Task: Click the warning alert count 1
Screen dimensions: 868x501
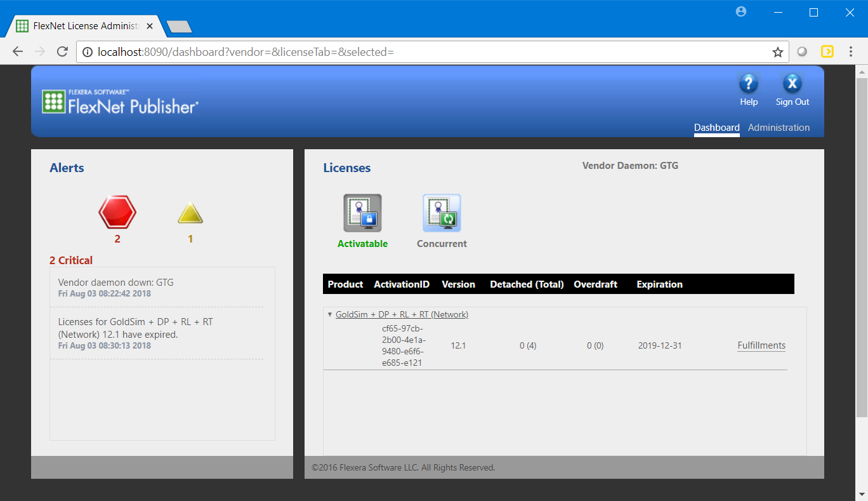Action: pyautogui.click(x=190, y=239)
